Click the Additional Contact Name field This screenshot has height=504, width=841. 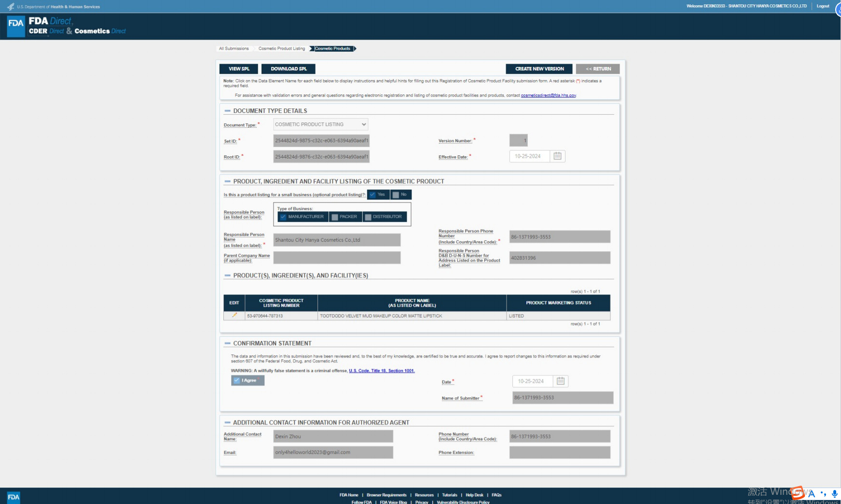click(333, 436)
